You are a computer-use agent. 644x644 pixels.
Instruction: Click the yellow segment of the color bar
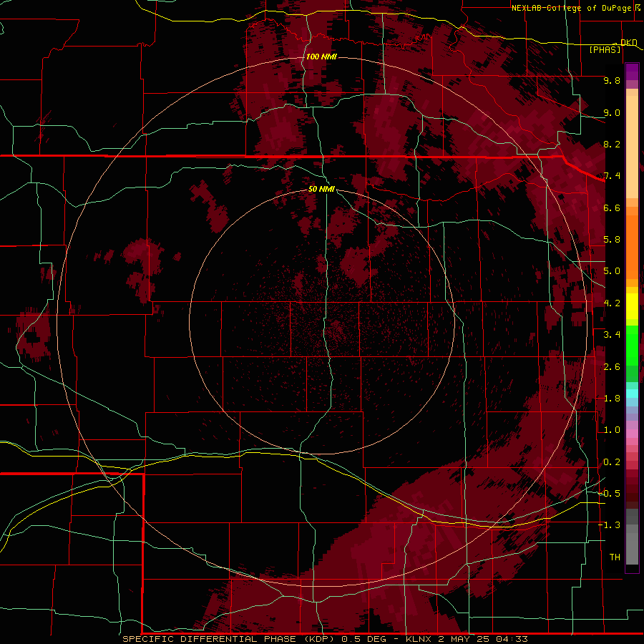632,306
